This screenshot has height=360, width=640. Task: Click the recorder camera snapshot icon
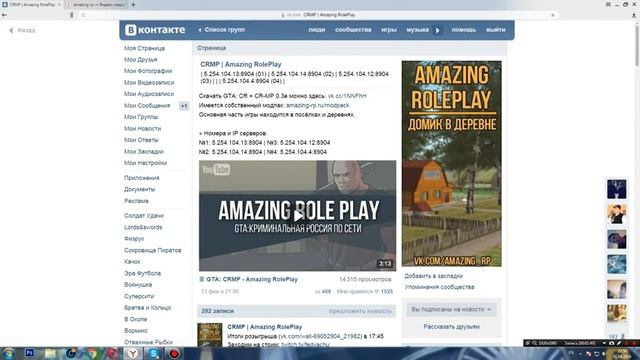611,343
